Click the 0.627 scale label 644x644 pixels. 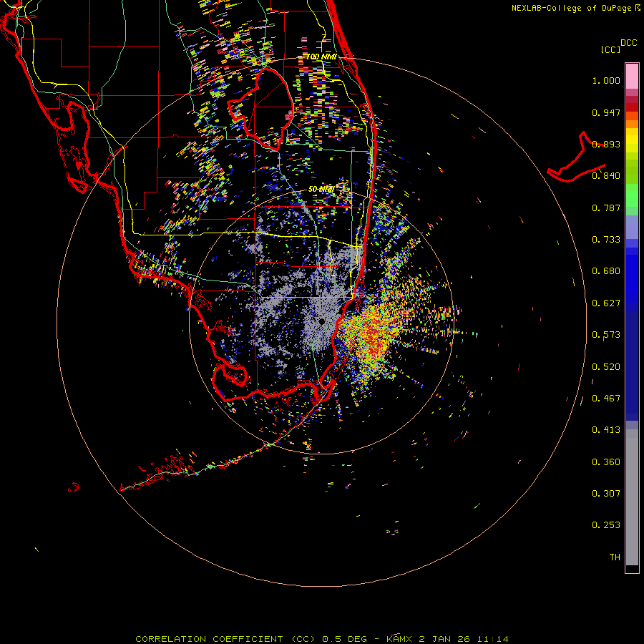point(606,303)
